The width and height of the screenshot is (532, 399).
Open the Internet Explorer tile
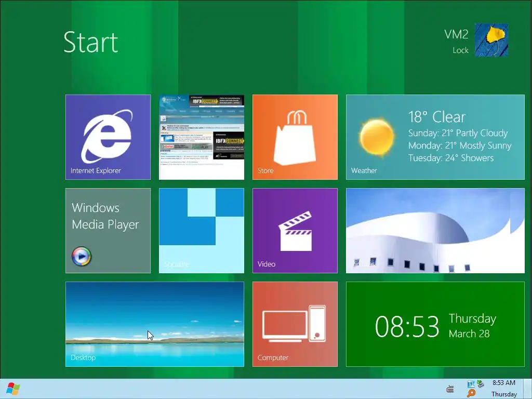[x=108, y=137]
